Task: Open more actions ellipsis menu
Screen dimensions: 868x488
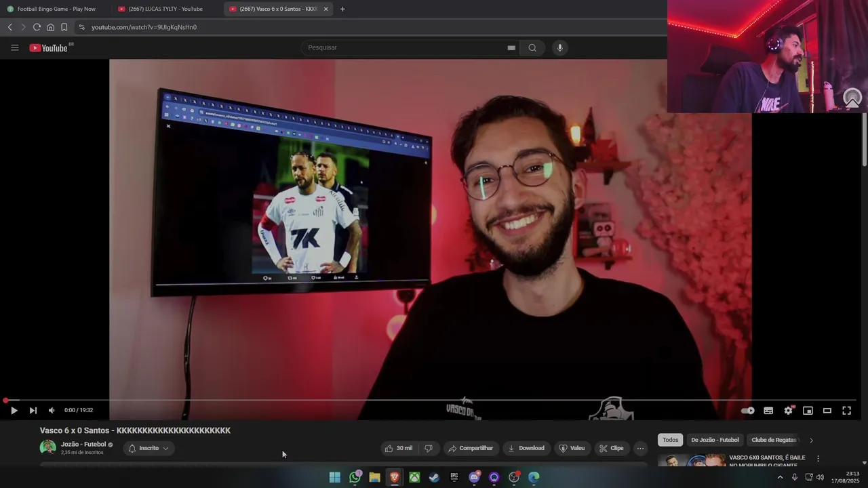Action: (640, 448)
